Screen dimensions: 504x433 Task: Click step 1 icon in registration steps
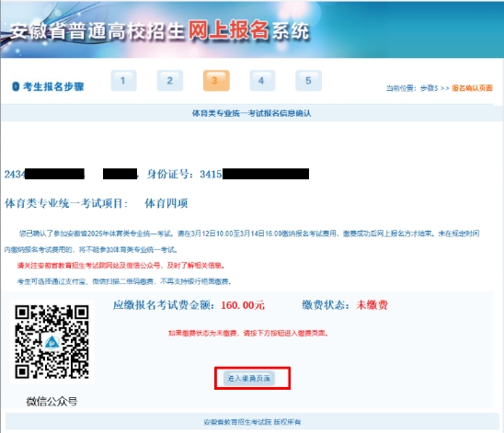(x=124, y=81)
